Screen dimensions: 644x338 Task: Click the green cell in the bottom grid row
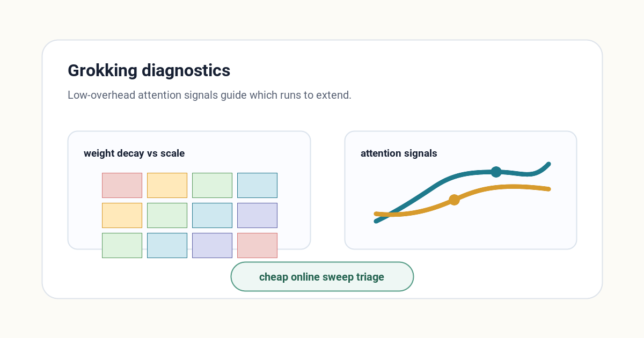122,245
